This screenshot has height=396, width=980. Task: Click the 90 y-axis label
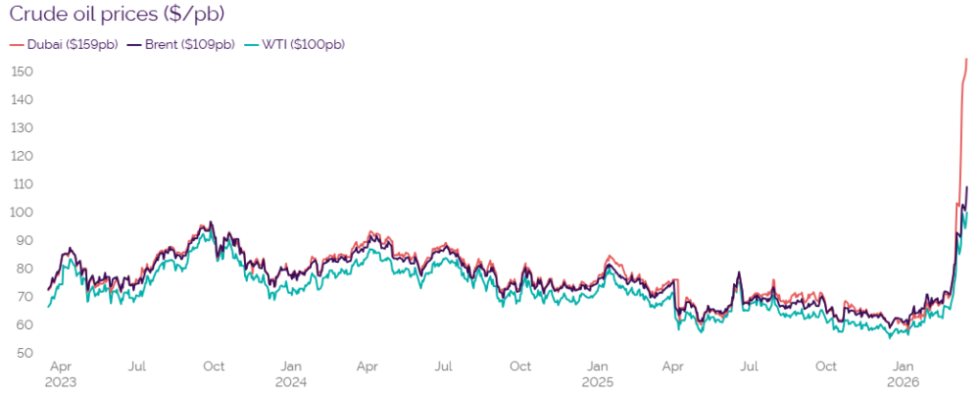20,240
